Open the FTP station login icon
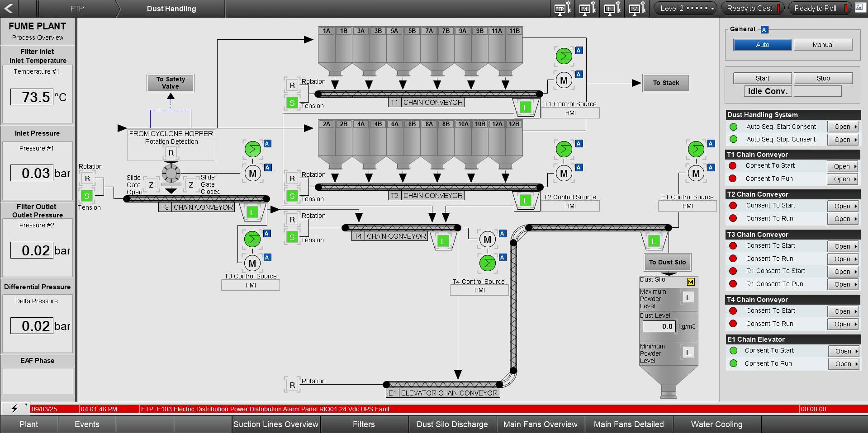Screen dimensions: 868x433 point(562,9)
